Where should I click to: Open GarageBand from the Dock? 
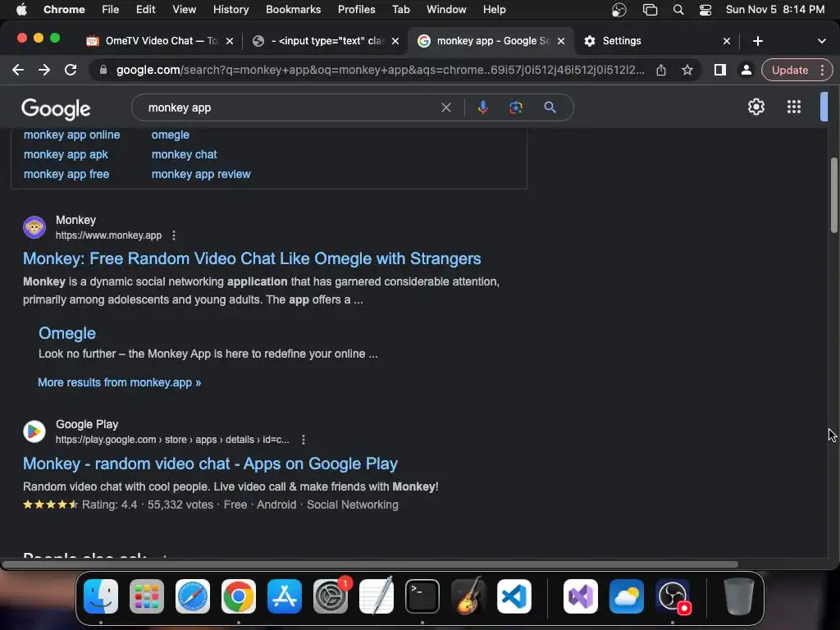[x=468, y=596]
